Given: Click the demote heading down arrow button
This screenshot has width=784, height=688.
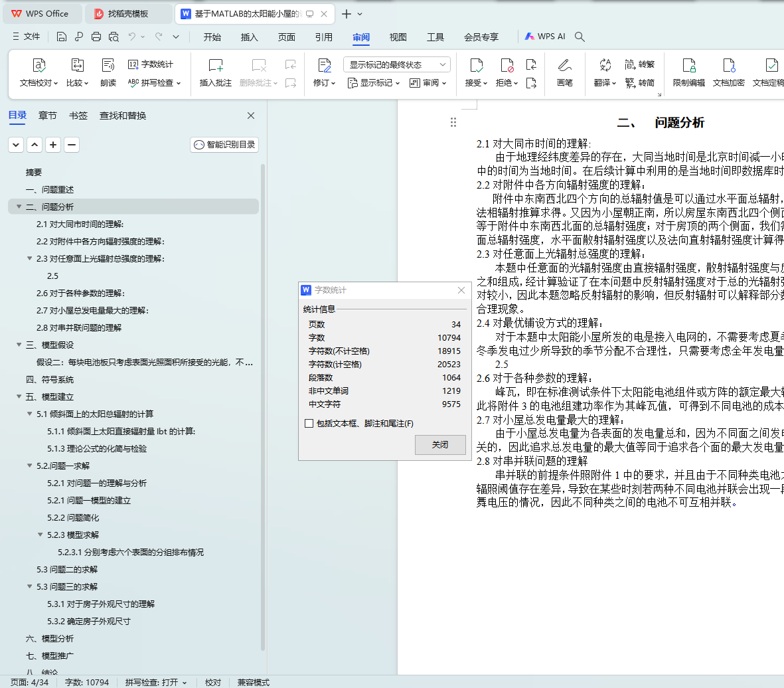Looking at the screenshot, I should click(x=16, y=145).
